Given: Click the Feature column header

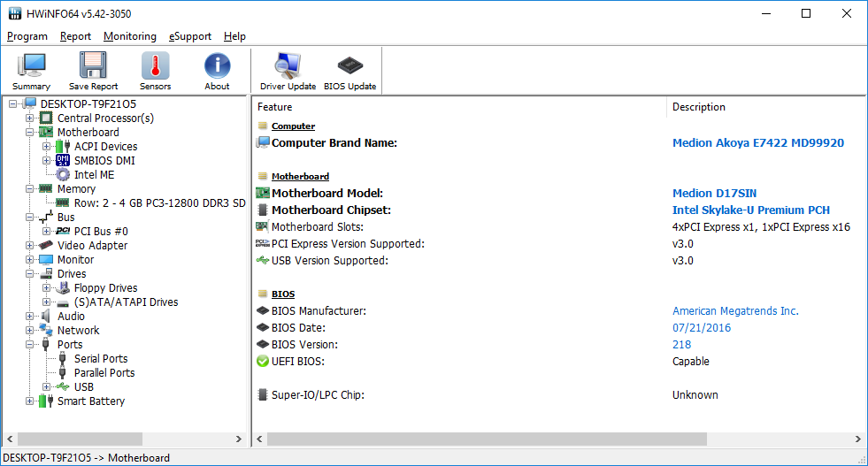Looking at the screenshot, I should click(x=460, y=107).
